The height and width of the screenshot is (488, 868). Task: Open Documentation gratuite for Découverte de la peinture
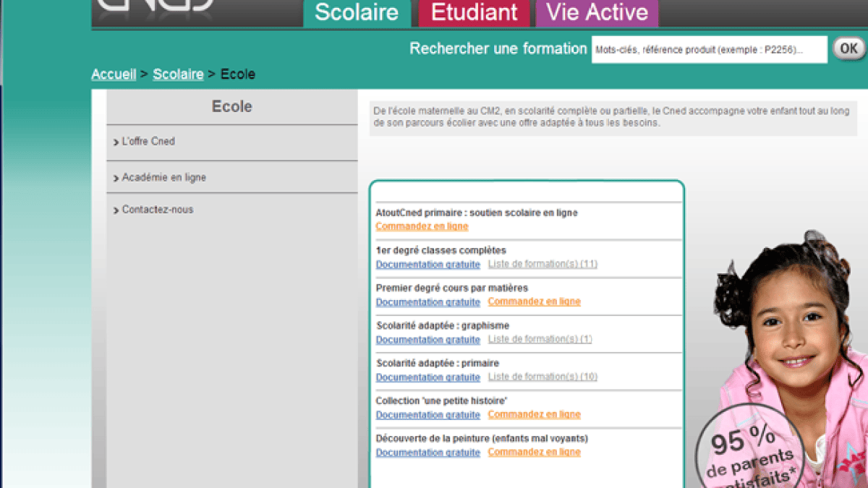[x=427, y=452]
